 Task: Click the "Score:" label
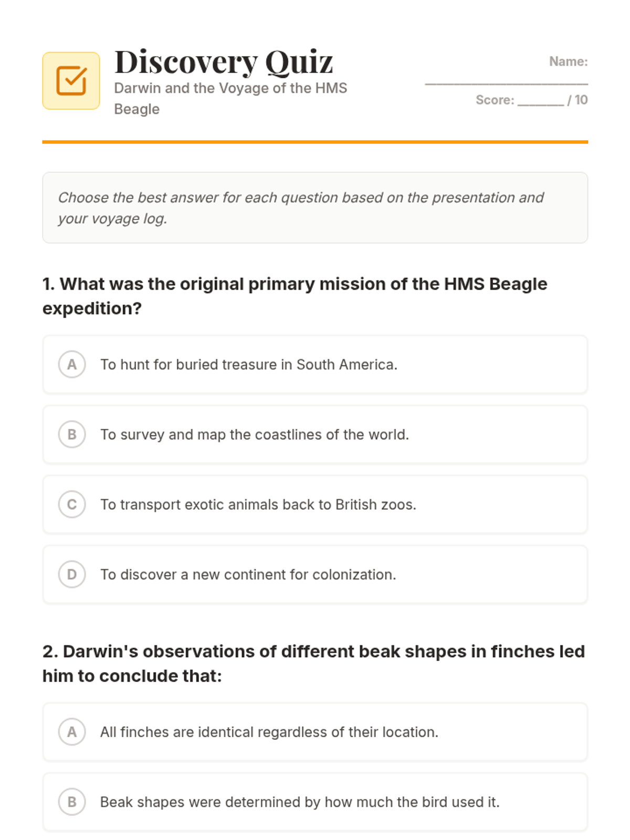[x=495, y=100]
